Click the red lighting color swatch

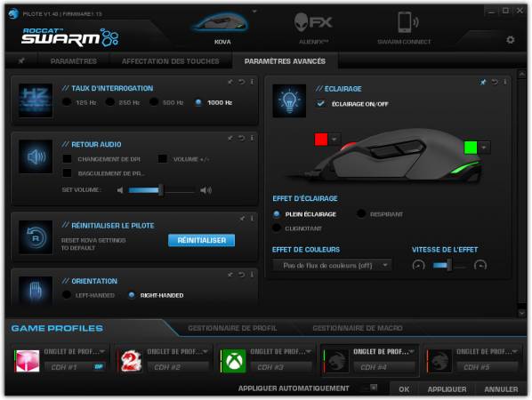pos(321,139)
